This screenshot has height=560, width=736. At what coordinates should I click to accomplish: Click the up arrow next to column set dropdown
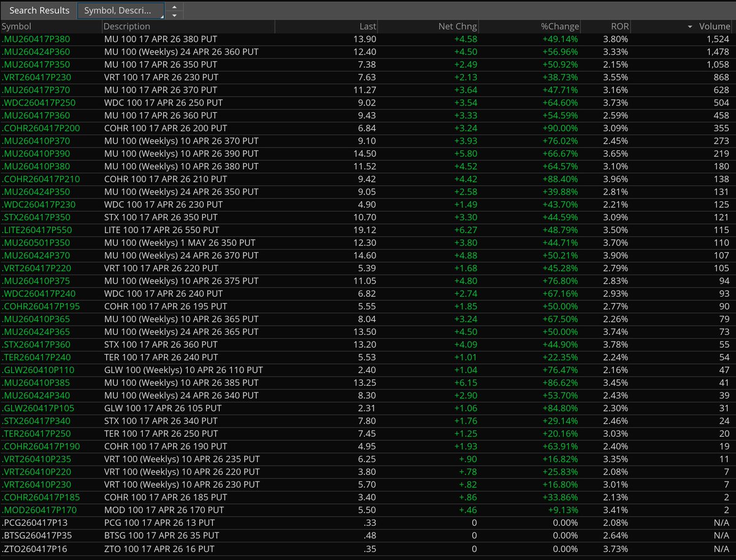click(174, 7)
